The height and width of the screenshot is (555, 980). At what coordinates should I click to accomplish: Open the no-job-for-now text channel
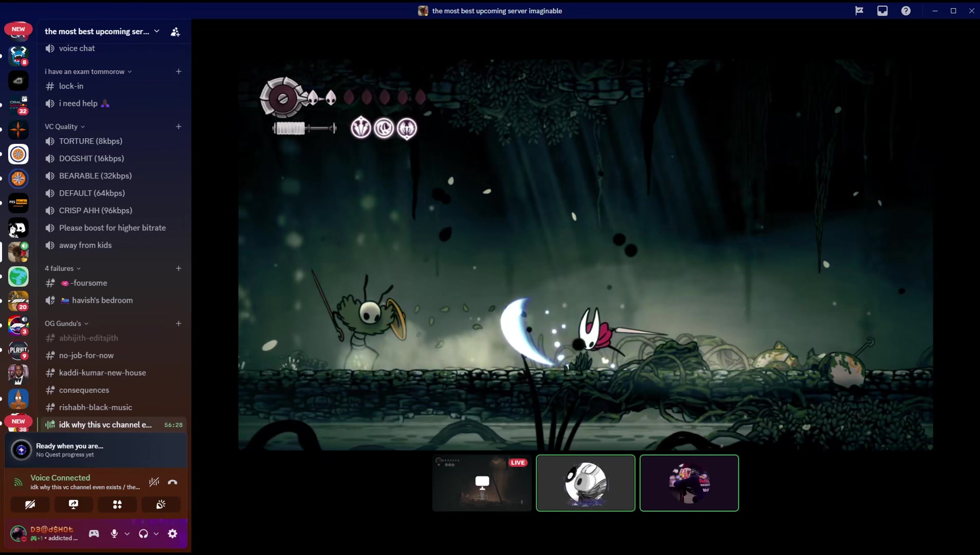pyautogui.click(x=86, y=355)
